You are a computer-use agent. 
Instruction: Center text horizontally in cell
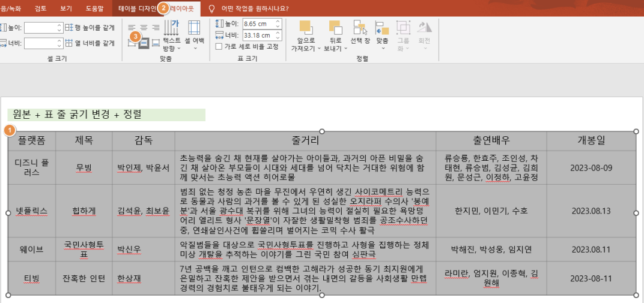[x=144, y=28]
